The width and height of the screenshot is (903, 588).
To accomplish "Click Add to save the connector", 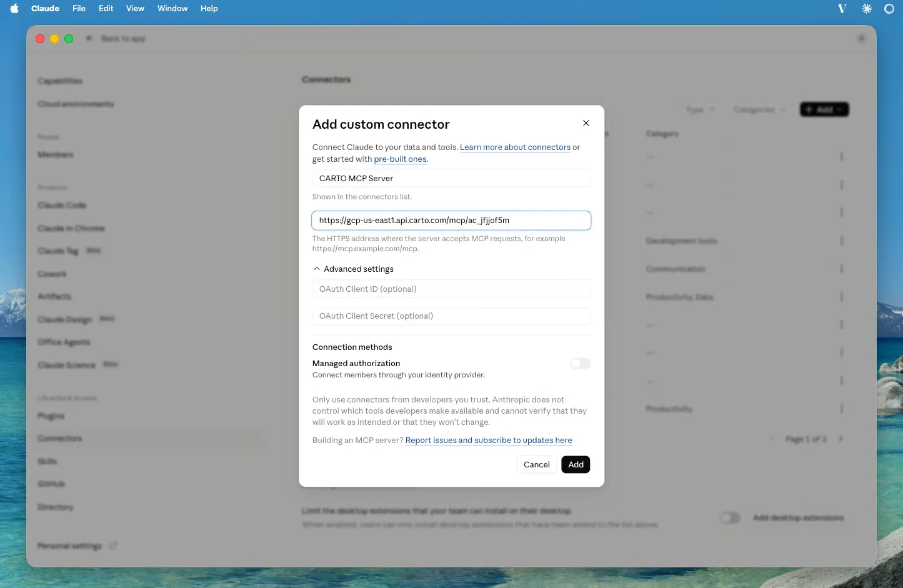I will click(x=576, y=465).
